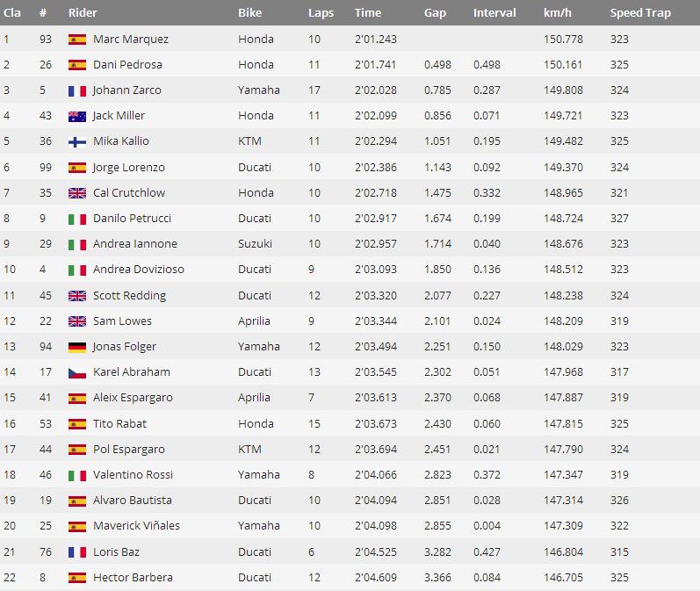Viewport: 700px width, 591px height.
Task: Sort by the Rider column header
Action: (83, 12)
